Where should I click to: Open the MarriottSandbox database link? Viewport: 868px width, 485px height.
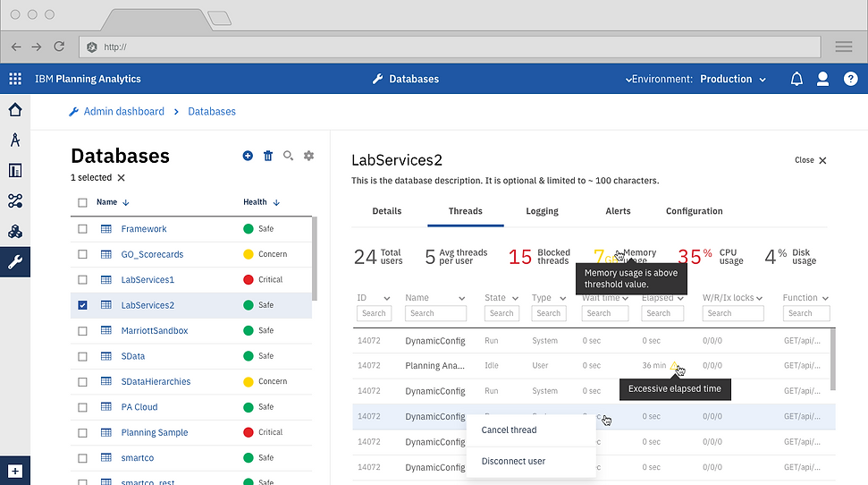pyautogui.click(x=155, y=331)
